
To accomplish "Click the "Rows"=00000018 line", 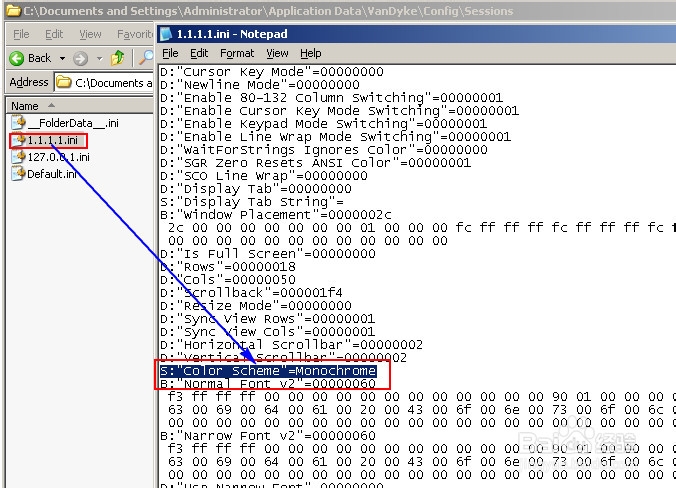I will [x=228, y=266].
